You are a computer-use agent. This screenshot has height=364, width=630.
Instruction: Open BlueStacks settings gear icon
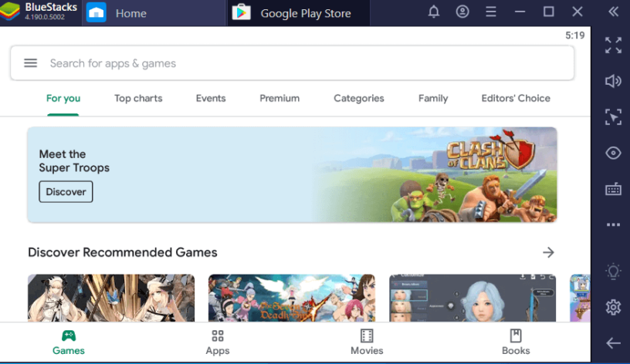(613, 308)
